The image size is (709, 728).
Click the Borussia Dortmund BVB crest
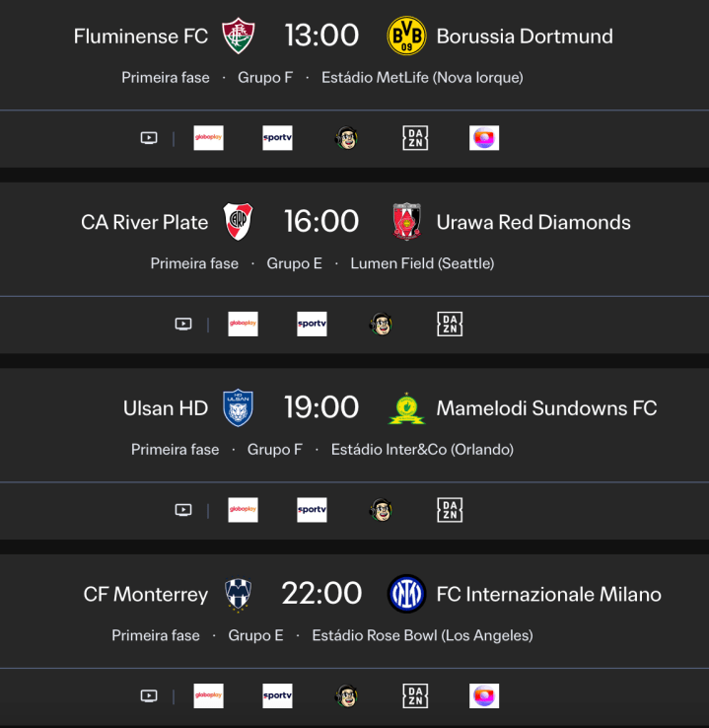coord(406,36)
